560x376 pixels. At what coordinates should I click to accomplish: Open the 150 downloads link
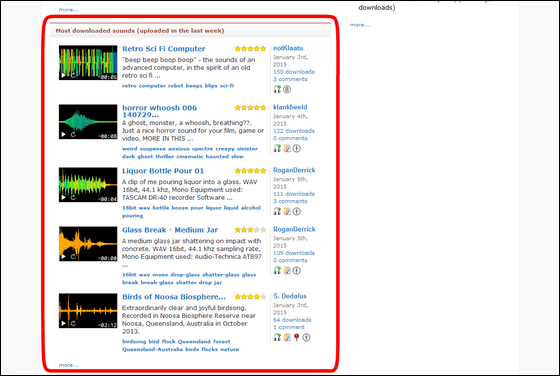coord(294,72)
